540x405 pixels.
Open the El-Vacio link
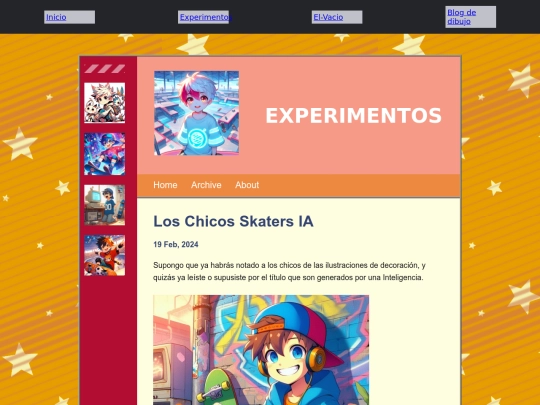click(328, 17)
